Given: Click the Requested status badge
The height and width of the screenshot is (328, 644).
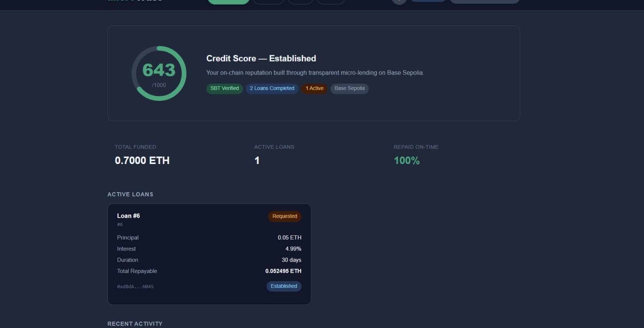Looking at the screenshot, I should (x=285, y=216).
